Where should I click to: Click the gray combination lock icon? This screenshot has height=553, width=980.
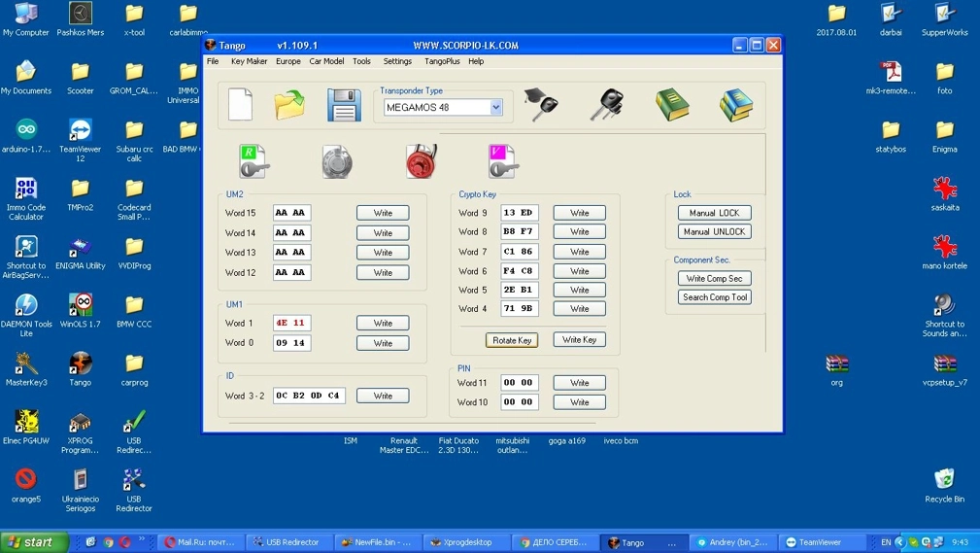coord(337,161)
